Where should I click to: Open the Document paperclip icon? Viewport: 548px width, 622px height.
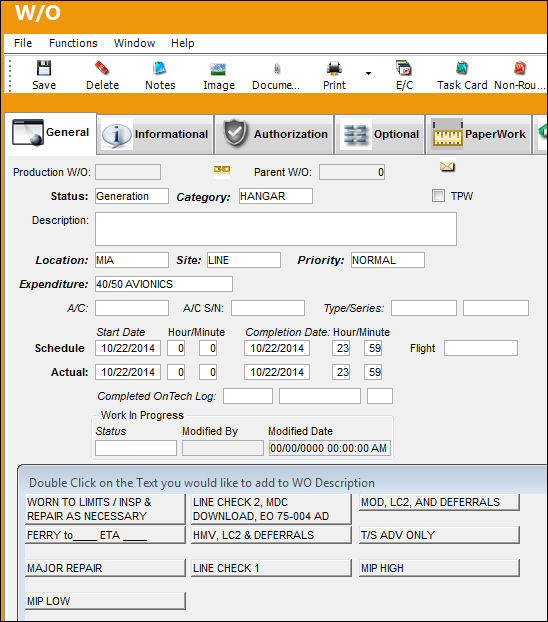click(x=277, y=69)
